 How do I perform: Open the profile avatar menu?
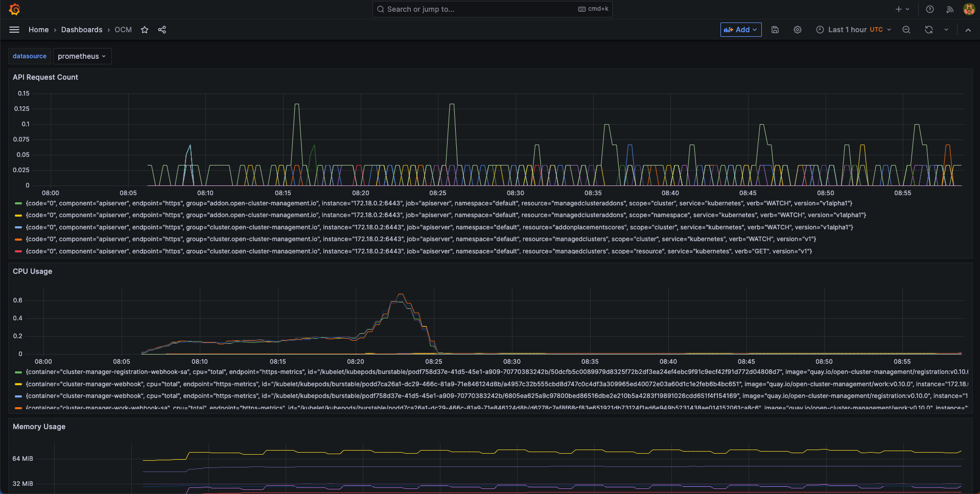click(x=968, y=9)
